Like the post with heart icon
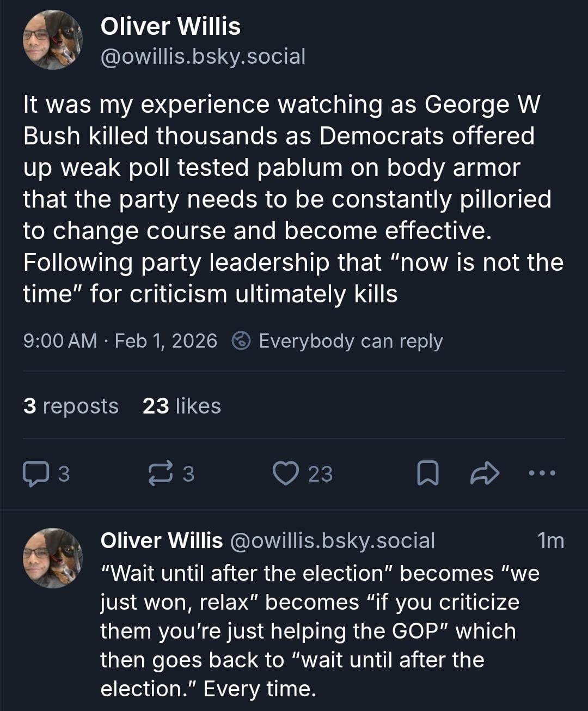Viewport: 588px width, 711px height. click(x=286, y=473)
